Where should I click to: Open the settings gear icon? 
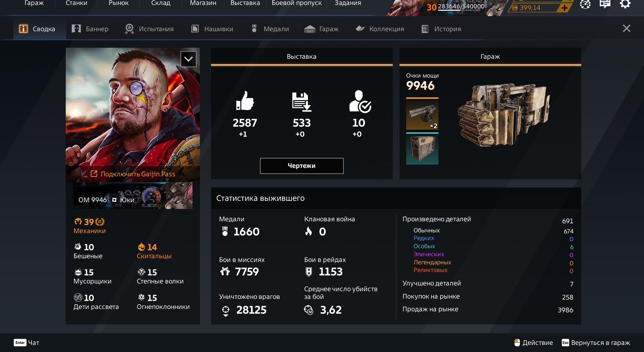pos(625,4)
